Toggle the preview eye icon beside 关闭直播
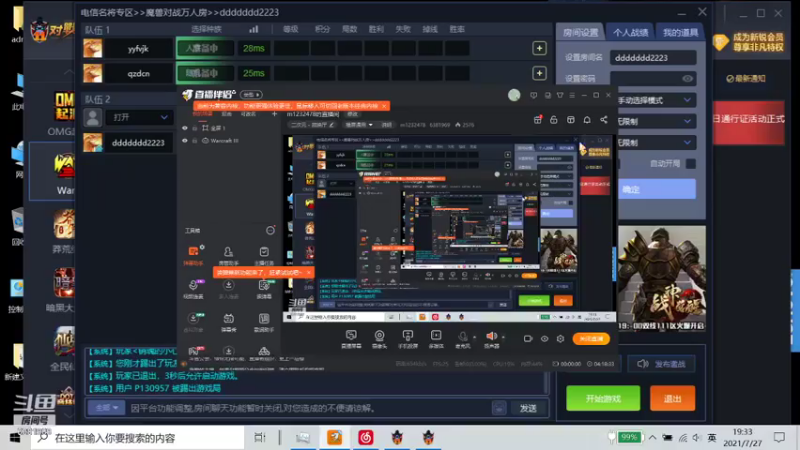The image size is (800, 450). [544, 339]
